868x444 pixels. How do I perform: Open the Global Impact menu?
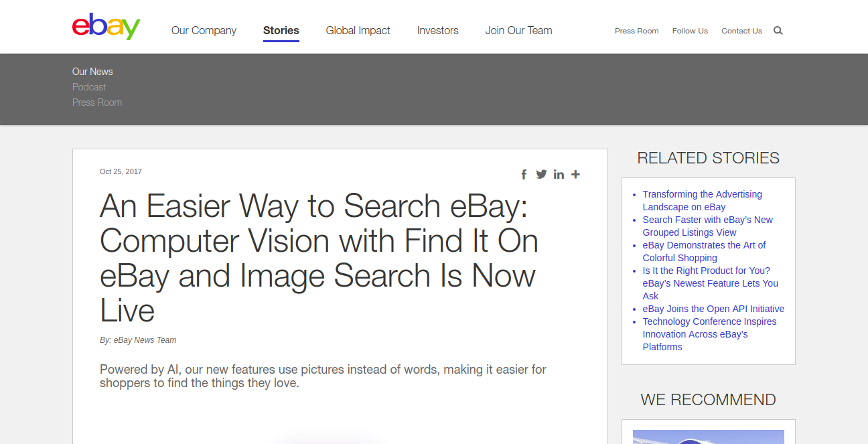pyautogui.click(x=358, y=30)
